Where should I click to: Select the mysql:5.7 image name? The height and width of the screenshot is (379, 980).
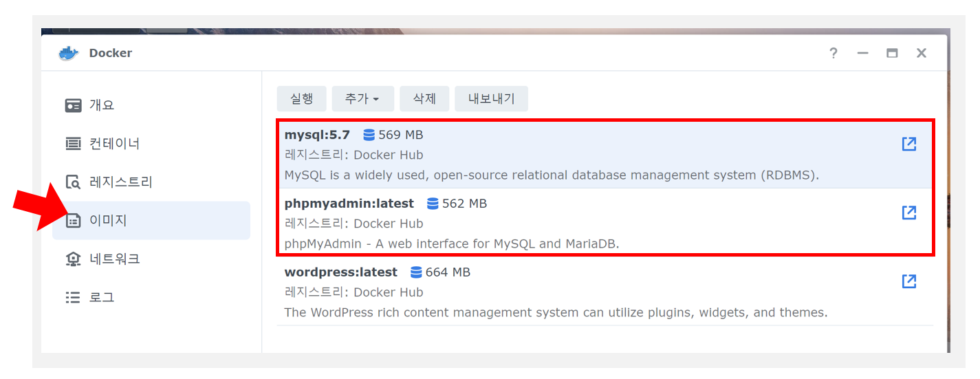tap(317, 135)
